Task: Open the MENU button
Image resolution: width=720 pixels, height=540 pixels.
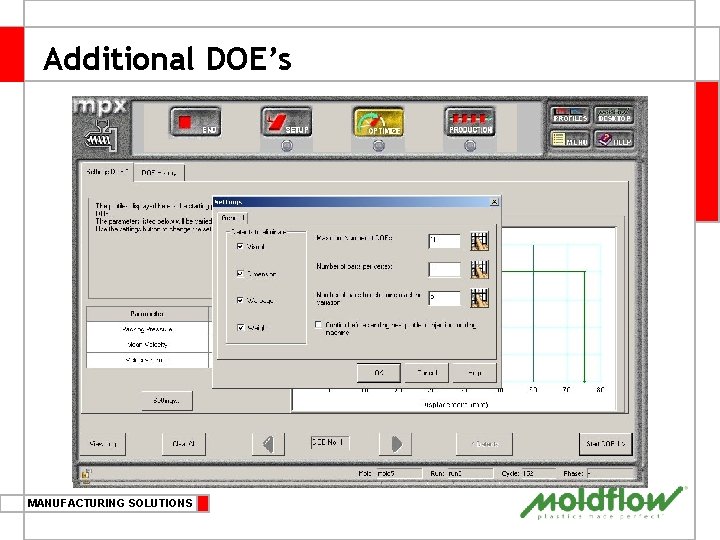Action: (x=570, y=139)
